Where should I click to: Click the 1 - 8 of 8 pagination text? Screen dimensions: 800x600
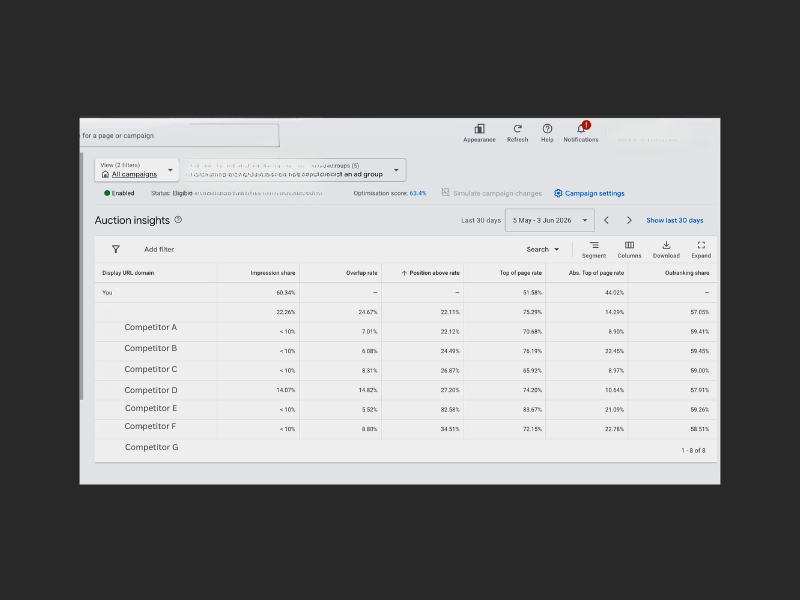click(x=693, y=451)
